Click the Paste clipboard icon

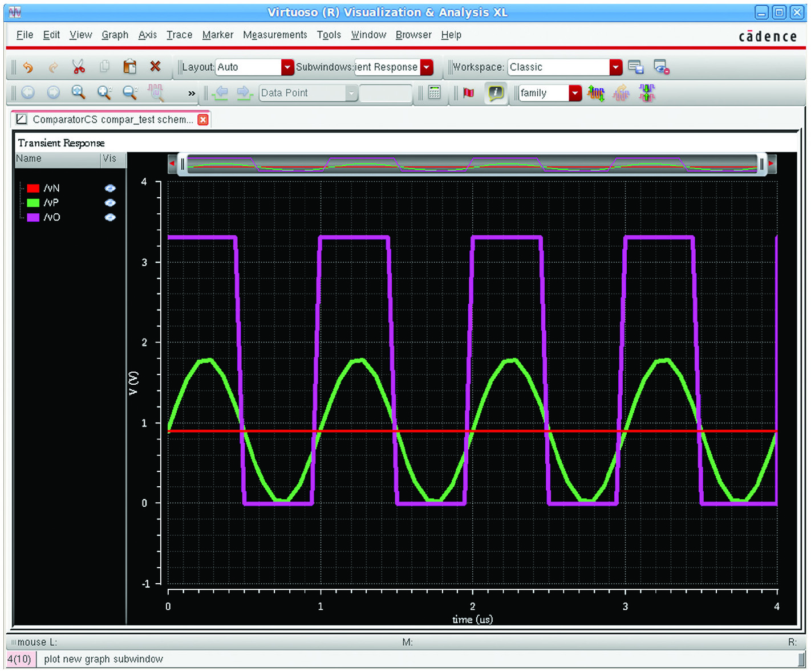pos(130,67)
